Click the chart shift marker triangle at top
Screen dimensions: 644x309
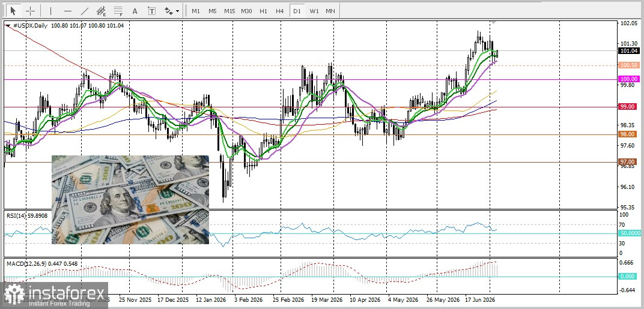(493, 22)
